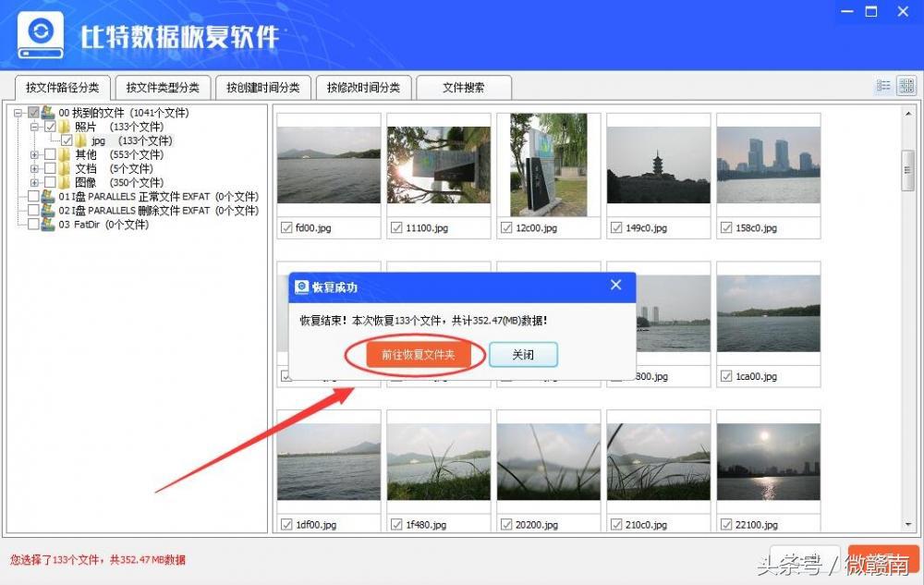Click the 关闭 button in the dialog

click(x=523, y=354)
